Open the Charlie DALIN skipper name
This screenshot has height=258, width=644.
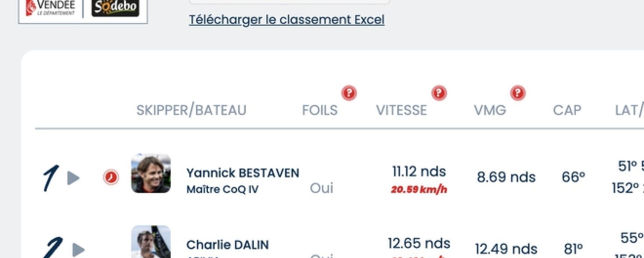point(227,245)
